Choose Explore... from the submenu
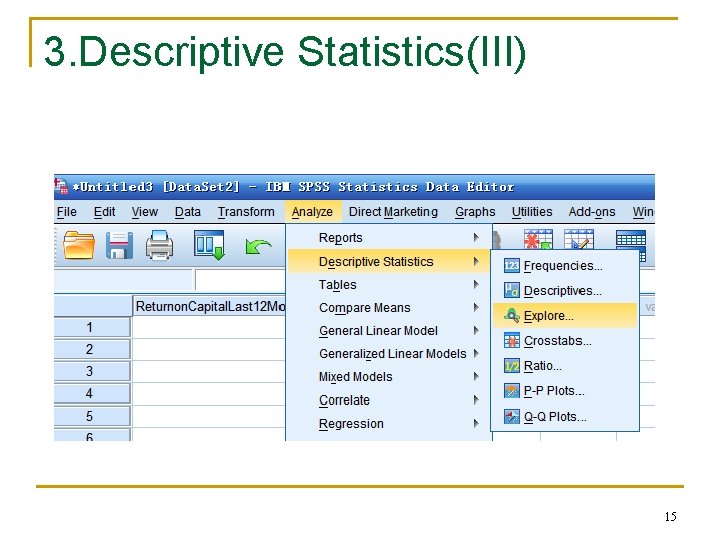This screenshot has height=540, width=720. (565, 315)
